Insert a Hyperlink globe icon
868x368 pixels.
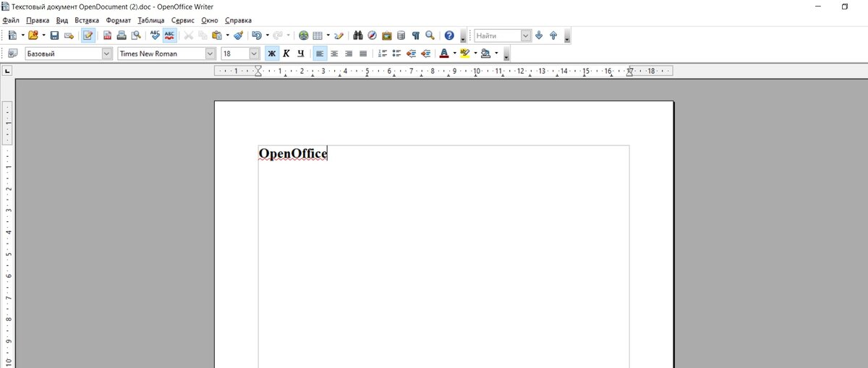pos(304,35)
